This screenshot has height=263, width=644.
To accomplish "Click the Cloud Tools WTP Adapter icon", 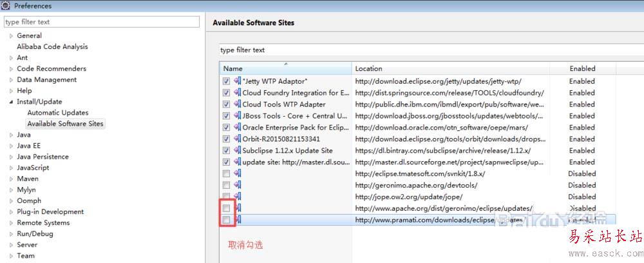I will coord(237,104).
